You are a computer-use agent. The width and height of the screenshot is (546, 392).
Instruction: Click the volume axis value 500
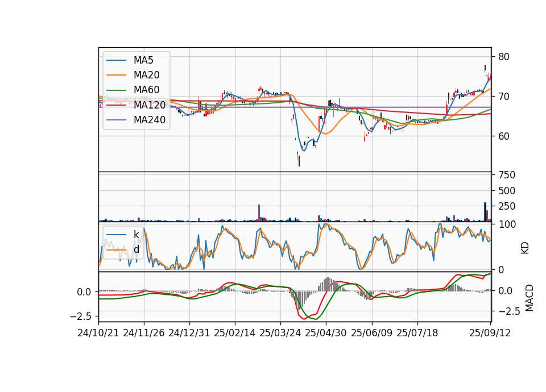click(507, 191)
